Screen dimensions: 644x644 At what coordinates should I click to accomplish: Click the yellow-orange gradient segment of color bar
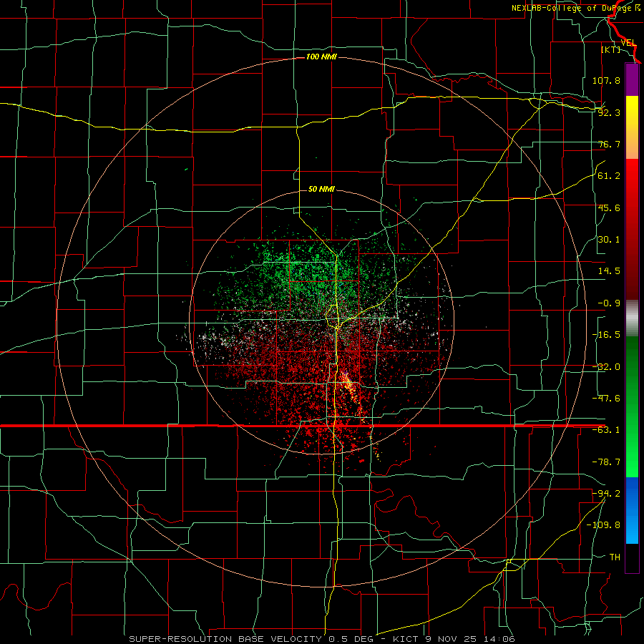tap(632, 127)
